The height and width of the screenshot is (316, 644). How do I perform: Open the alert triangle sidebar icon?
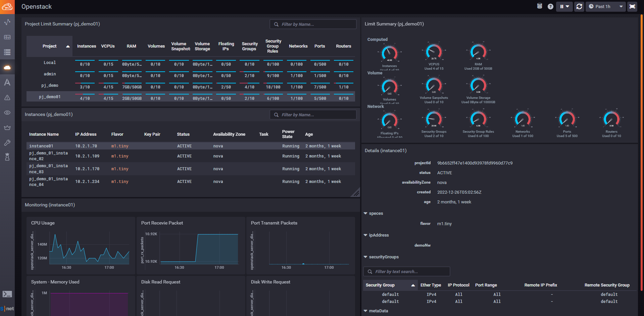[x=7, y=98]
